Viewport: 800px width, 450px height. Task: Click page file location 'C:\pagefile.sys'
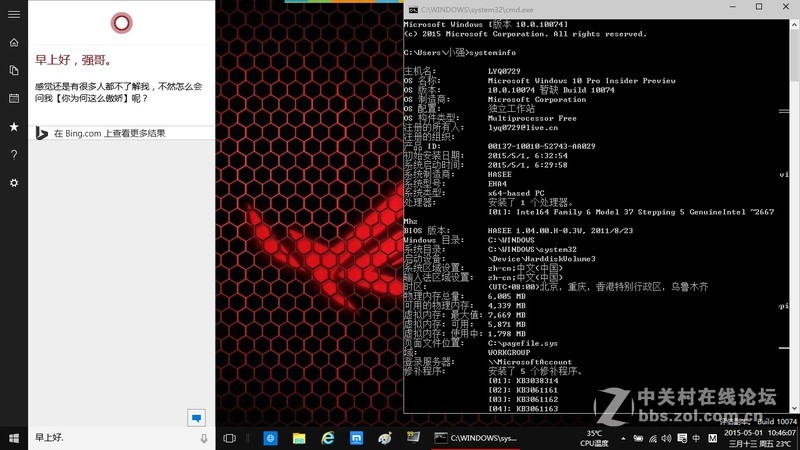(x=523, y=343)
